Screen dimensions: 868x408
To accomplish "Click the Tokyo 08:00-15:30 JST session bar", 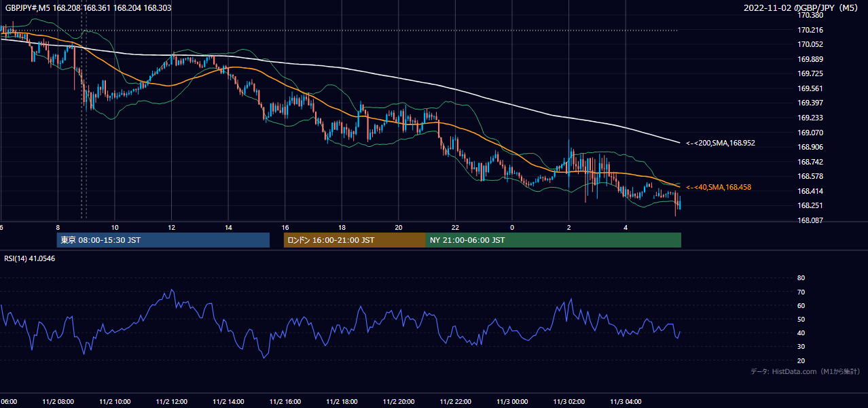I will point(163,240).
